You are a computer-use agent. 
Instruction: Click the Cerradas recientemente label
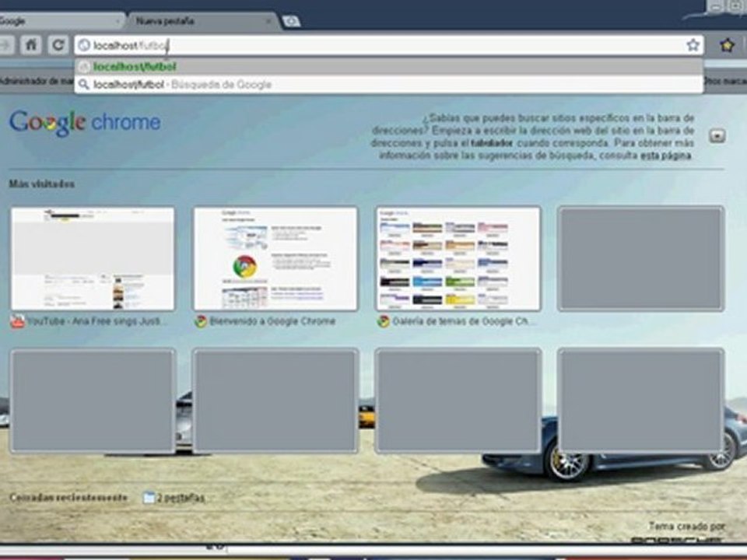68,498
